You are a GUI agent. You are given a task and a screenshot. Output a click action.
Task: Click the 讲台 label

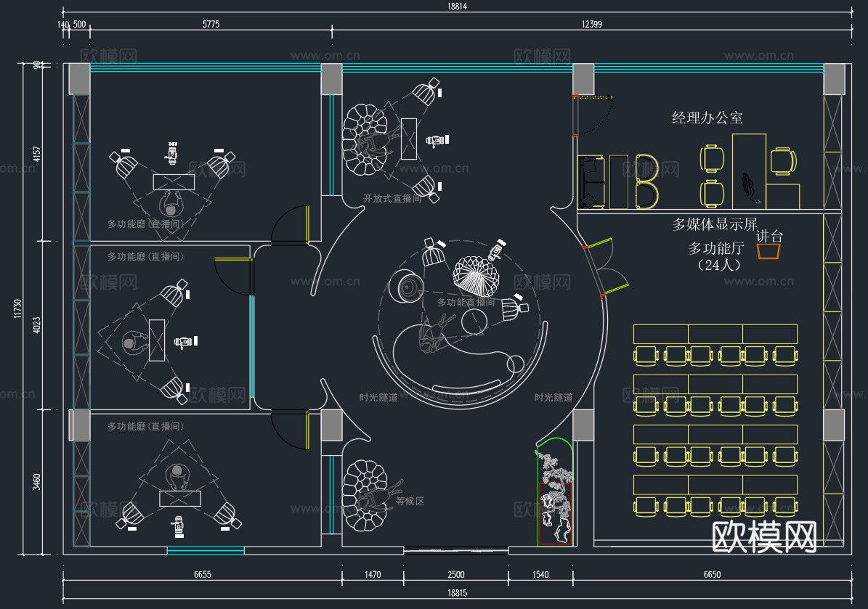(769, 236)
